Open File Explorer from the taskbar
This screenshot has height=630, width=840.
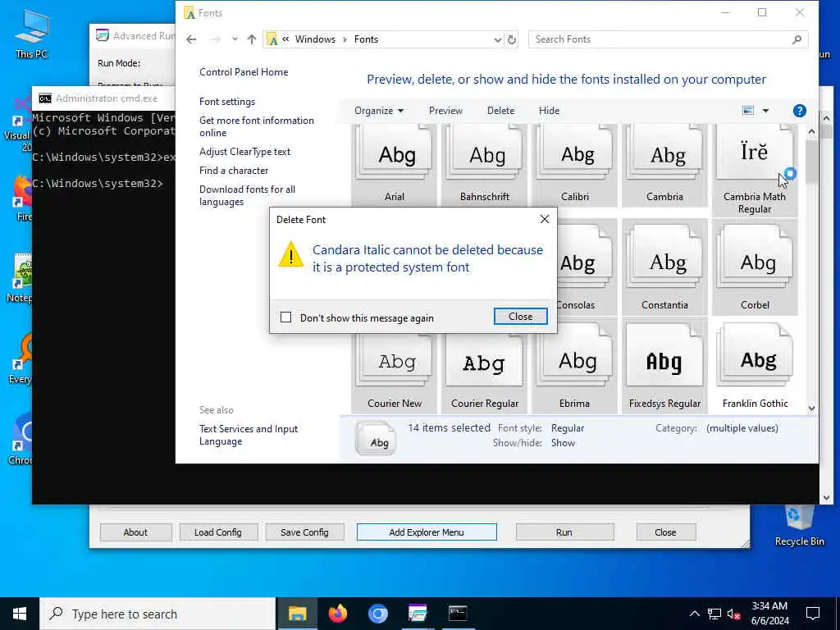tap(297, 614)
